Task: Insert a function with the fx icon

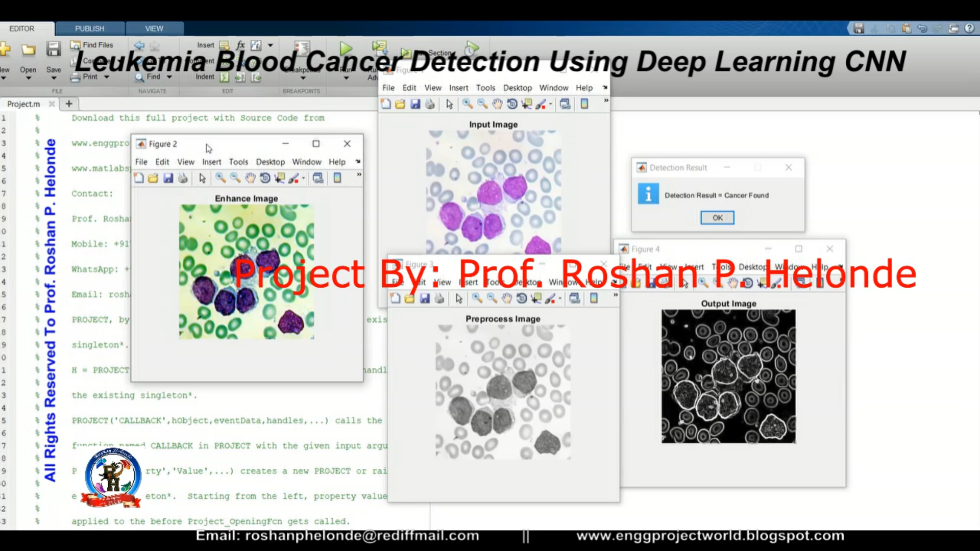Action: coord(240,45)
